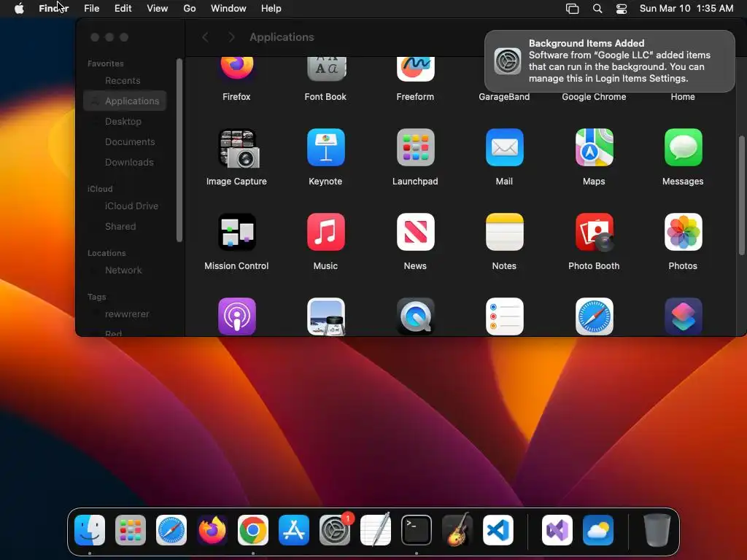This screenshot has height=560, width=747.
Task: Click the Finder window vertical scrollbar
Action: coord(741,195)
